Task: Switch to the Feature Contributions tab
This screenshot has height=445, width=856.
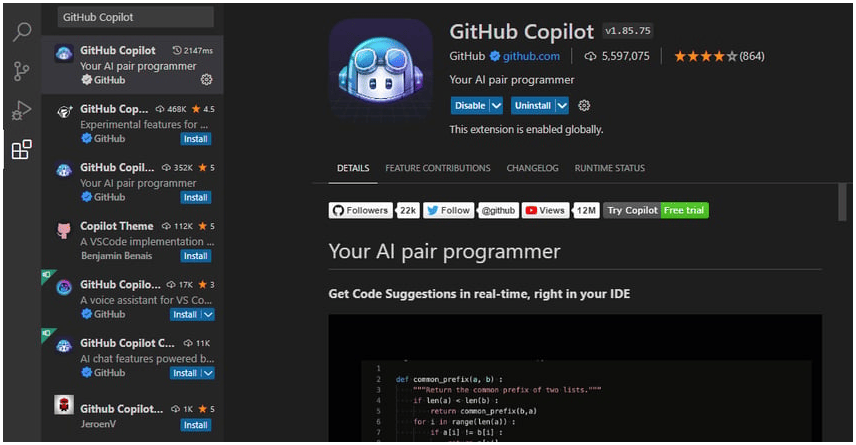Action: (x=438, y=168)
